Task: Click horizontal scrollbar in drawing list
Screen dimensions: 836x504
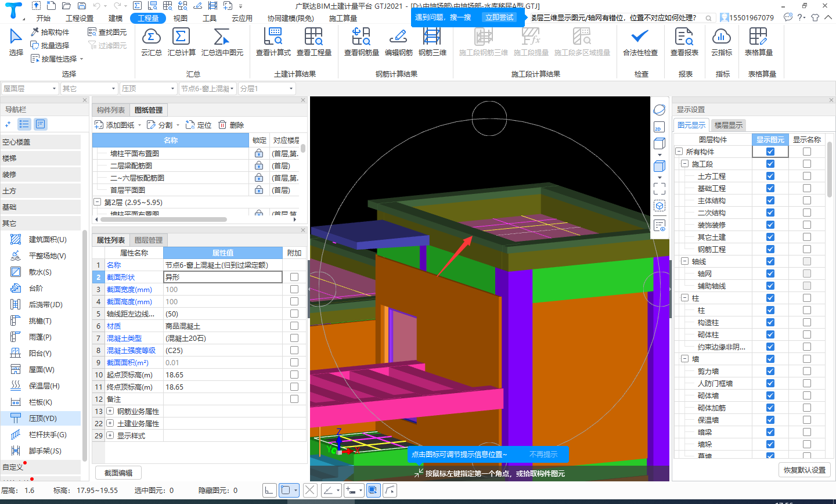Action: coord(163,219)
